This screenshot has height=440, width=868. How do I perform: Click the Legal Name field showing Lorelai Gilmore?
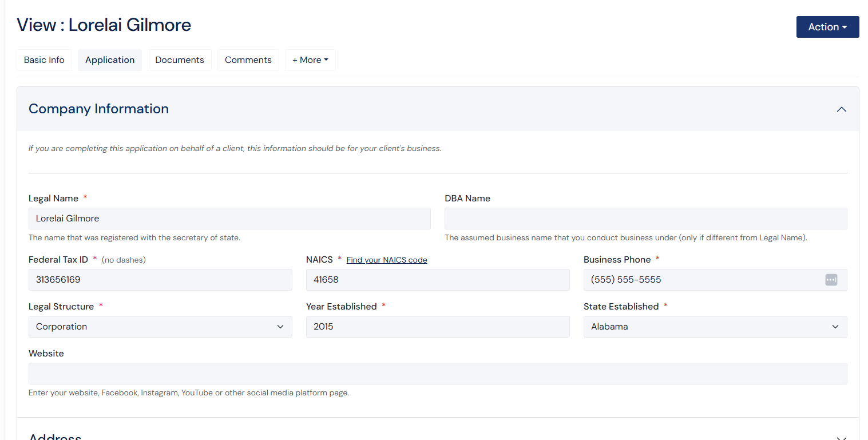pos(229,219)
